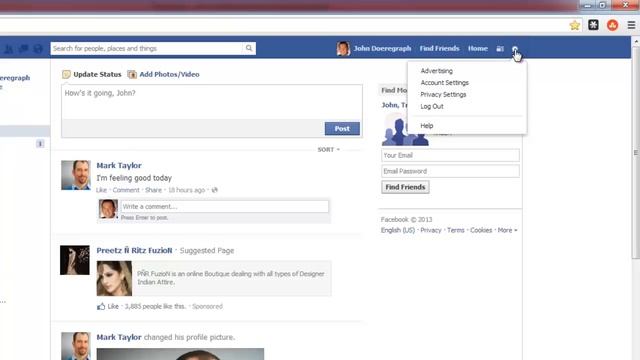Expand the SORT dropdown

(x=329, y=150)
